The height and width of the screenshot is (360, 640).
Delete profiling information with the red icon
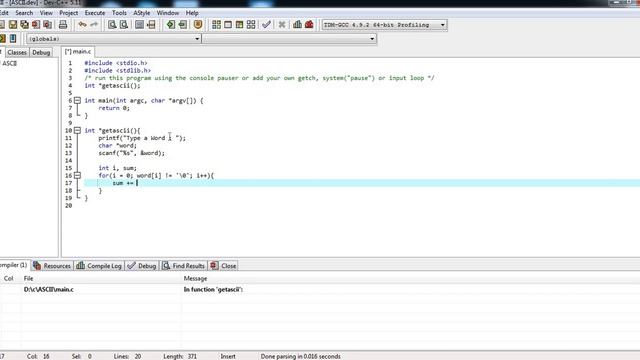[x=309, y=24]
